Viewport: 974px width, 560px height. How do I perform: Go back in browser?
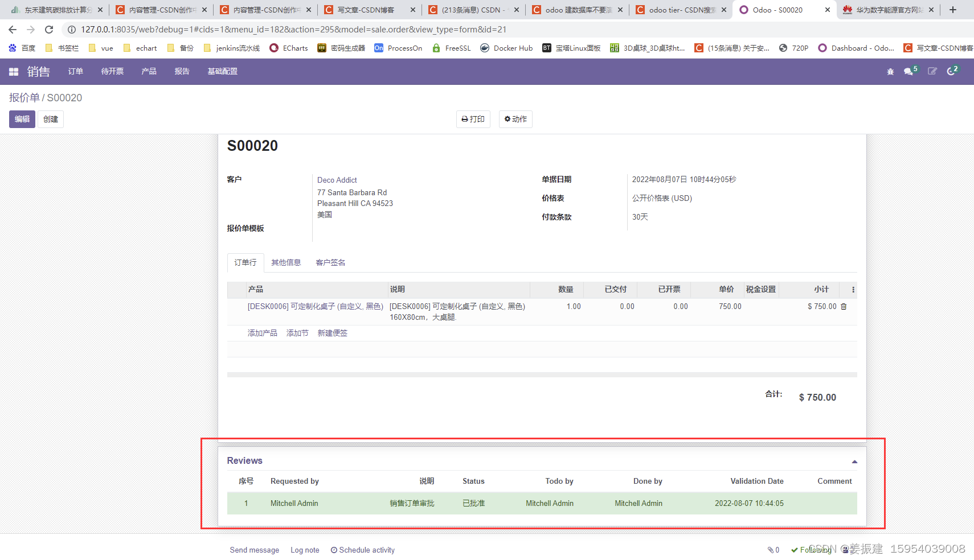pyautogui.click(x=13, y=30)
